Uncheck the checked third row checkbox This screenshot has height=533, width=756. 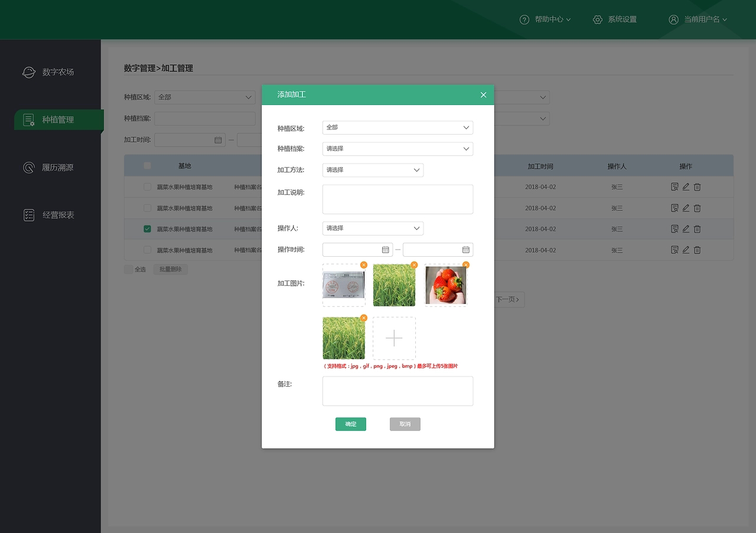[x=148, y=229]
